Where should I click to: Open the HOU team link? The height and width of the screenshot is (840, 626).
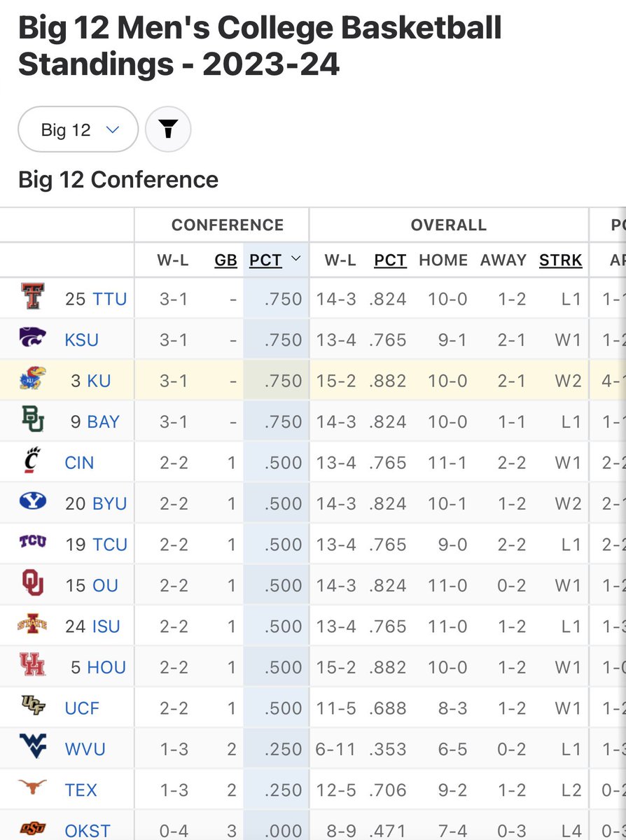(106, 667)
